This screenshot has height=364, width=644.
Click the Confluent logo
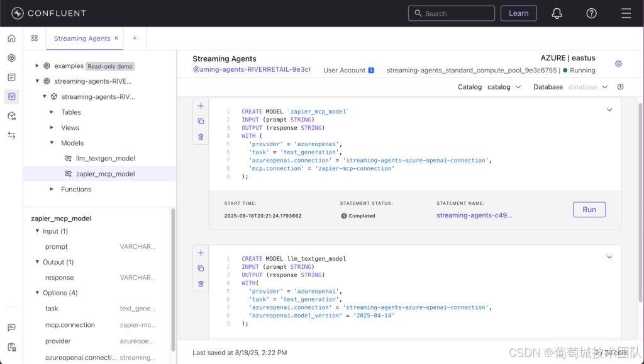point(48,13)
